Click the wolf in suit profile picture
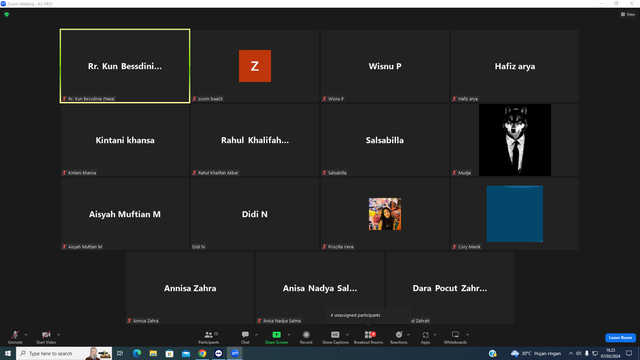The image size is (640, 360). click(x=515, y=140)
